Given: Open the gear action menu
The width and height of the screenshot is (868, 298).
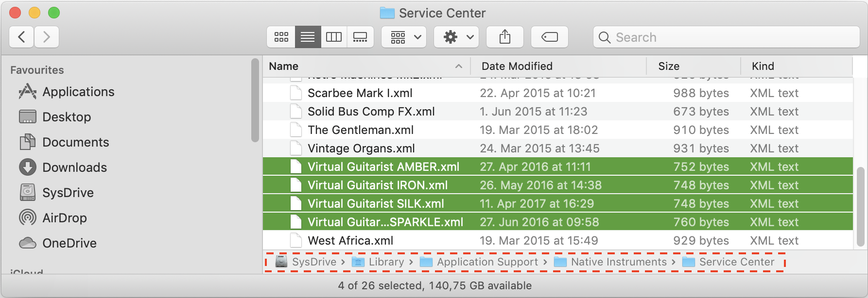Looking at the screenshot, I should click(456, 37).
